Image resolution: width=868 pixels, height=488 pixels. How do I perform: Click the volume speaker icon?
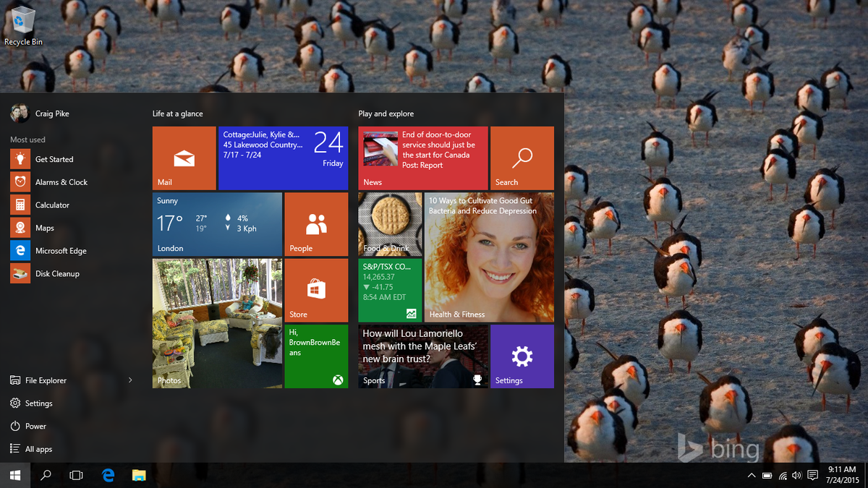pos(797,475)
